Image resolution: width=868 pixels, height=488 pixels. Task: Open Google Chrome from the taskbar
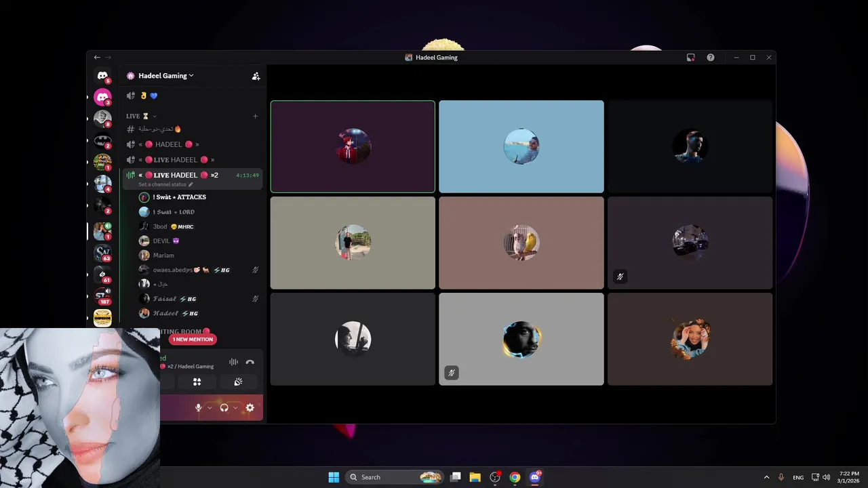pos(515,477)
